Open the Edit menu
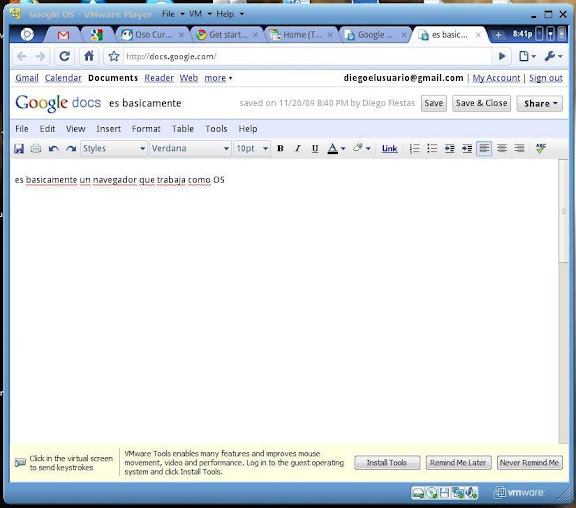This screenshot has width=576, height=508. [47, 129]
